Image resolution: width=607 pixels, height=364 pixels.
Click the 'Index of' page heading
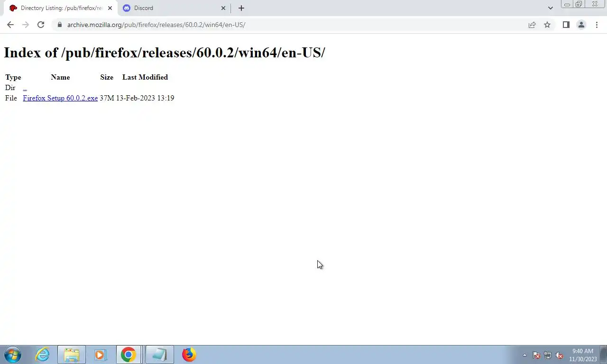tap(164, 53)
